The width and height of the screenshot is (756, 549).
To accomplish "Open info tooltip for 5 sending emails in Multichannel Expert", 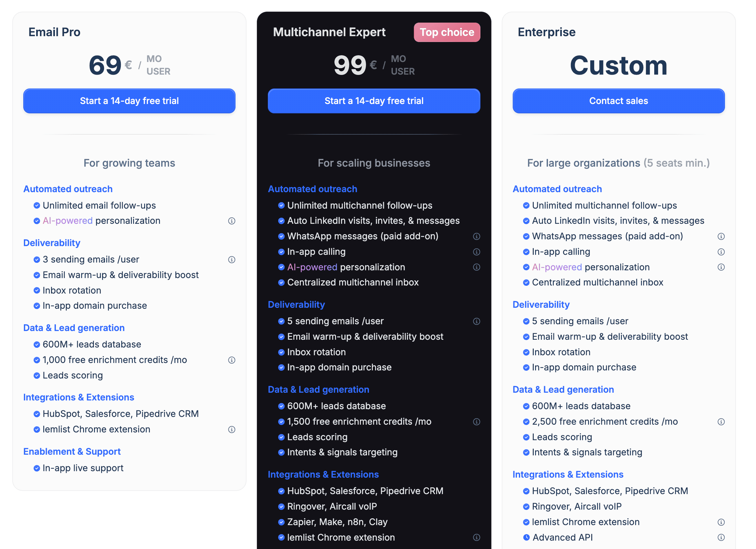I will point(477,321).
